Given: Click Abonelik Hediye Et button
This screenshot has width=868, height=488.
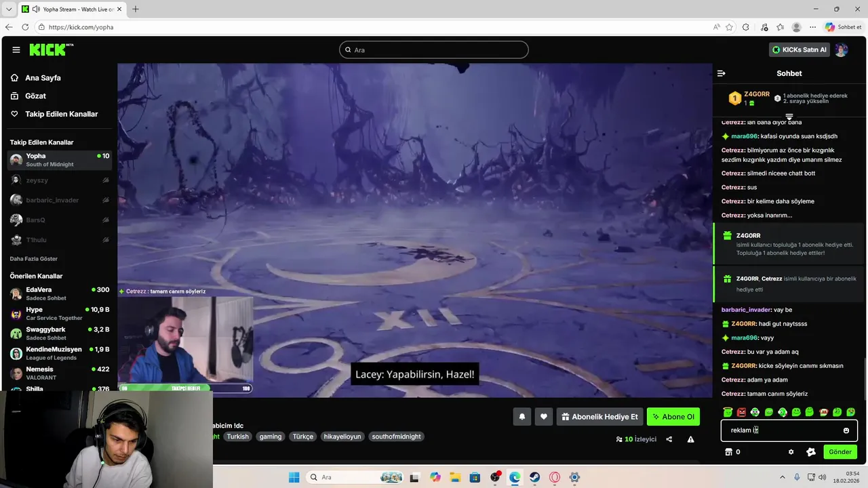Looking at the screenshot, I should [x=599, y=417].
